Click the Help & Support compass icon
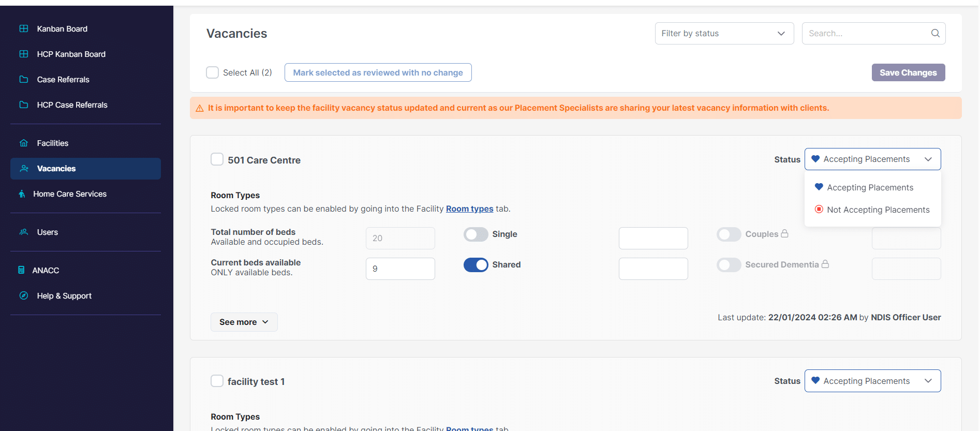This screenshot has height=431, width=980. 24,295
